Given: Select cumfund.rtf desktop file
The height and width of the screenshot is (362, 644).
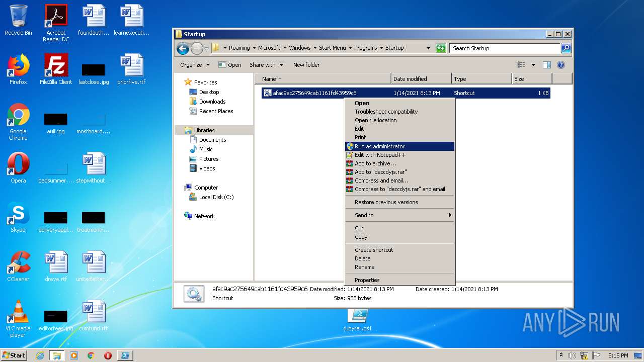Looking at the screenshot, I should [94, 316].
